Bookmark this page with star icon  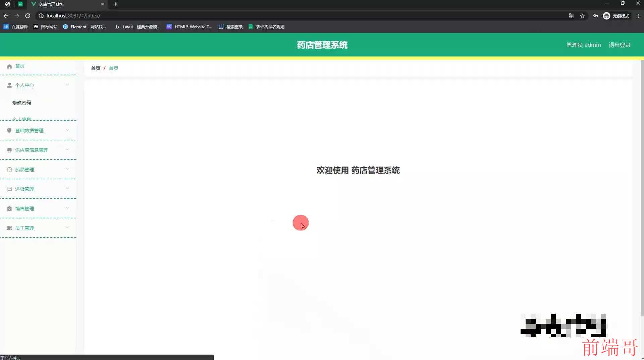click(582, 16)
